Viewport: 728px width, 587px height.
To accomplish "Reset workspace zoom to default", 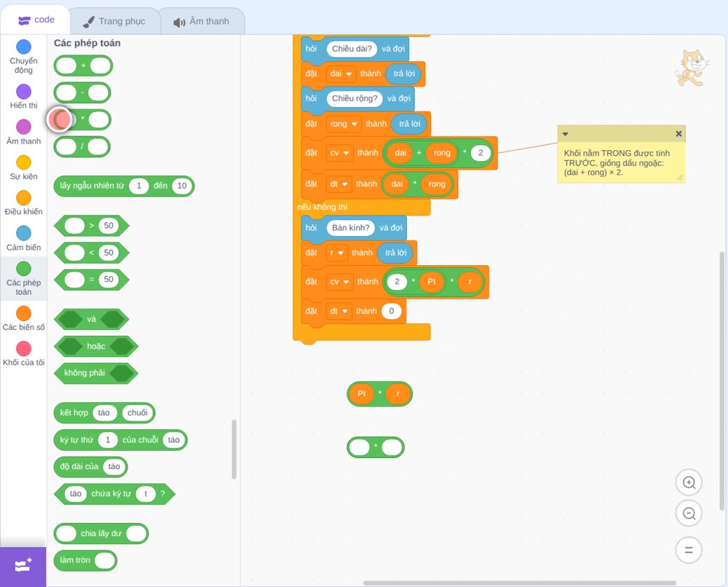I will (689, 551).
